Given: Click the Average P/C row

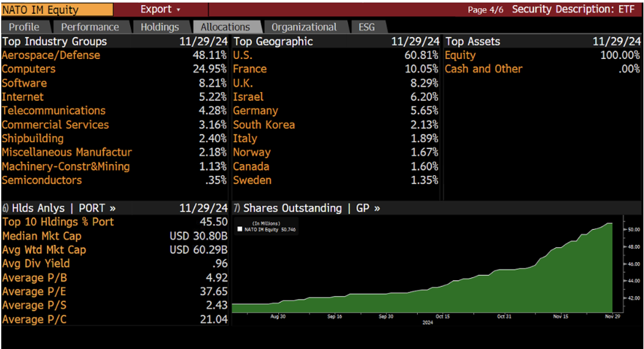Looking at the screenshot, I should coord(114,319).
